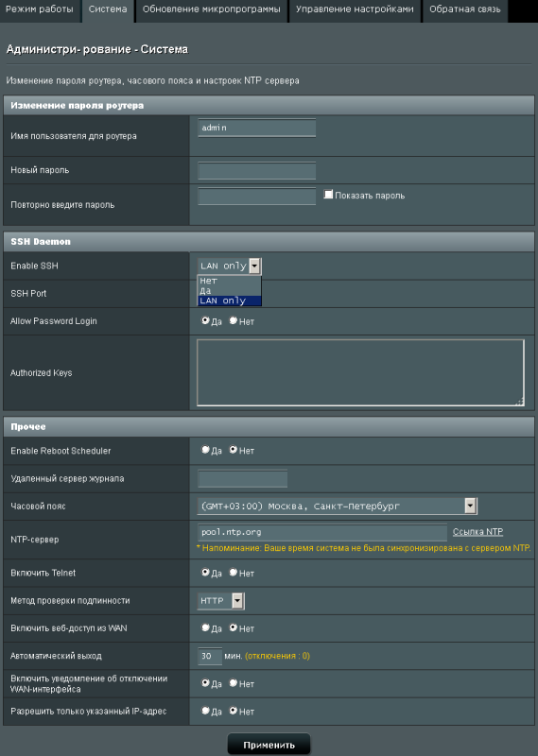Select Нет for Enable Reboot Scheduler
Image resolution: width=538 pixels, height=756 pixels.
pyautogui.click(x=233, y=450)
